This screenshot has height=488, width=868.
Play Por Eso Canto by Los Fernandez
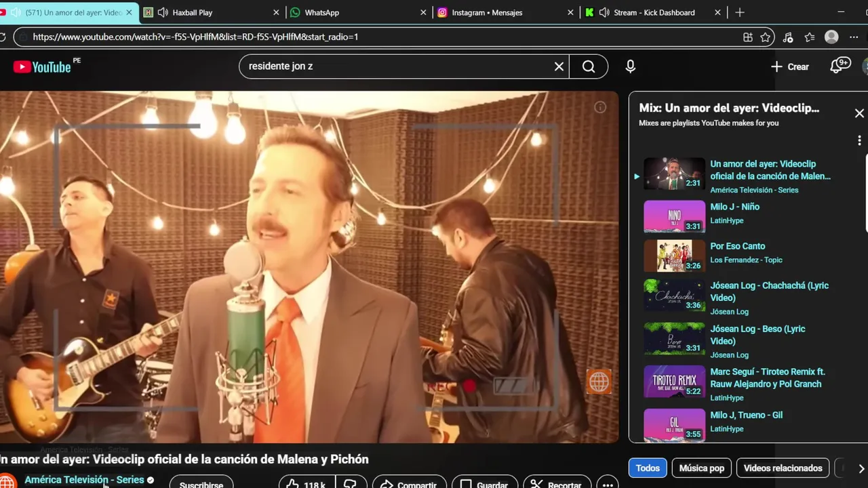pyautogui.click(x=737, y=246)
